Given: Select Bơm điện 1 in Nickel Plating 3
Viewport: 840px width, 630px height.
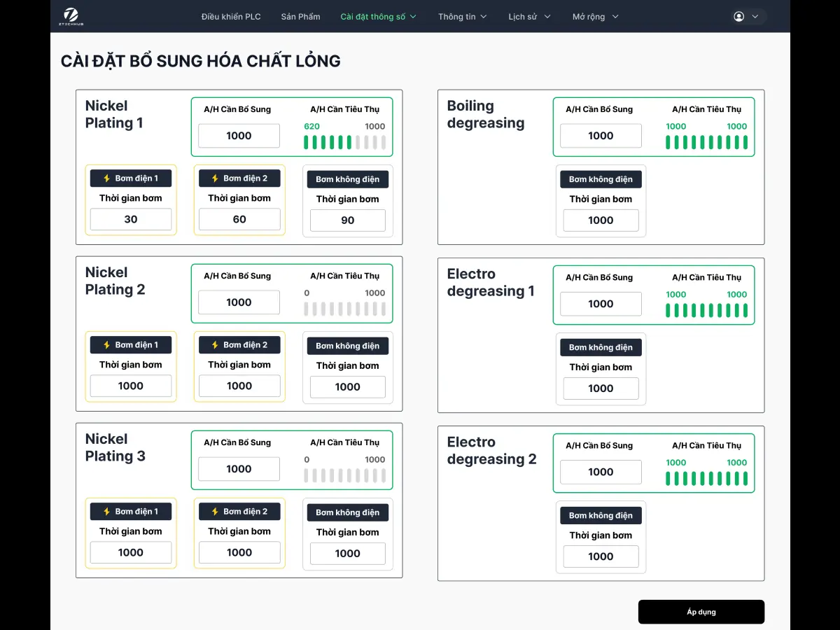Looking at the screenshot, I should coord(131,512).
